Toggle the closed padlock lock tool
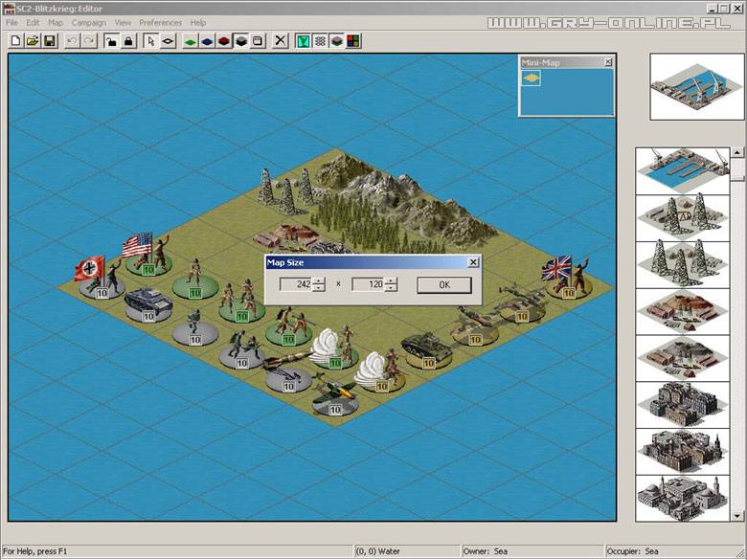This screenshot has width=747, height=560. (128, 41)
